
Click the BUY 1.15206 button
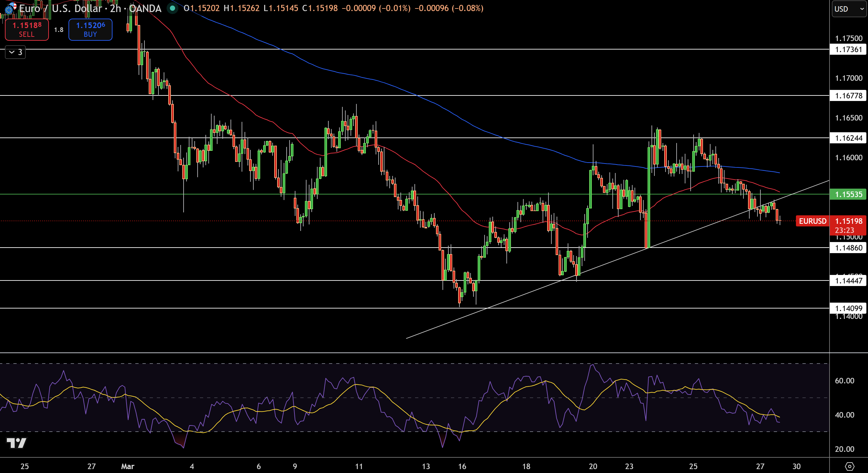pyautogui.click(x=90, y=30)
